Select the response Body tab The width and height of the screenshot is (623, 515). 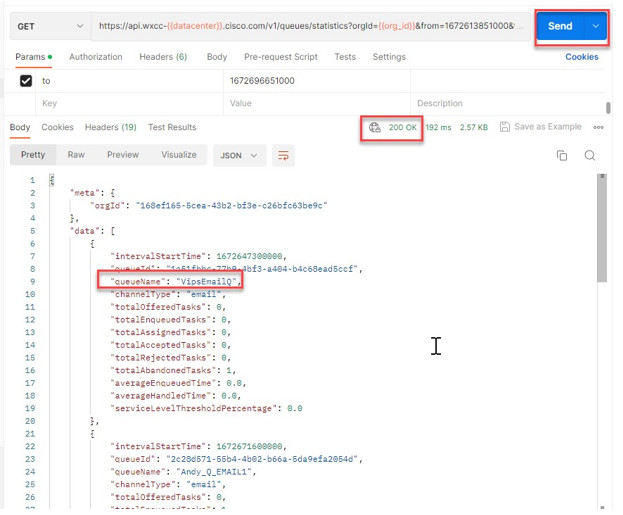(x=20, y=127)
